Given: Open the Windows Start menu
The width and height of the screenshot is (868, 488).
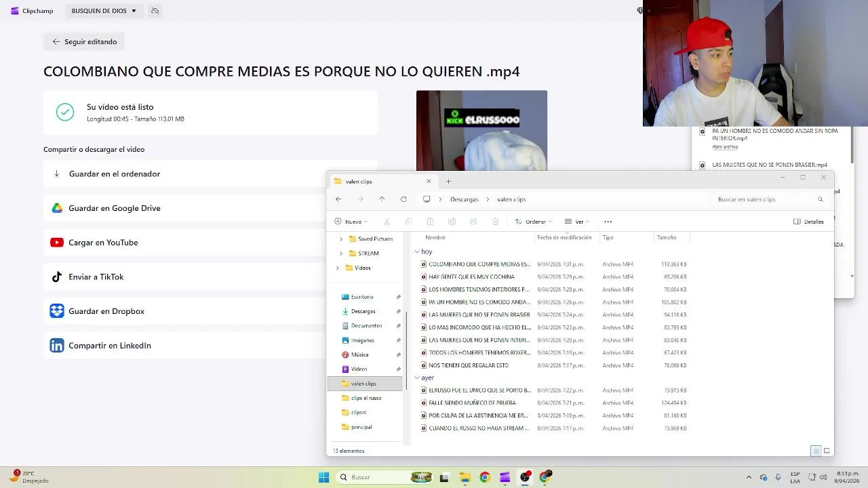Looking at the screenshot, I should point(323,477).
